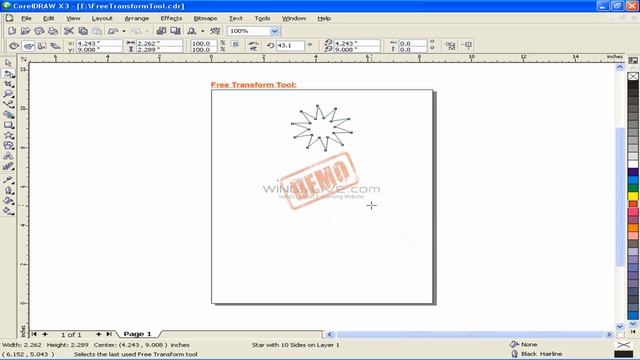Image resolution: width=640 pixels, height=360 pixels.
Task: Click the Corel online icon
Action: click(215, 31)
